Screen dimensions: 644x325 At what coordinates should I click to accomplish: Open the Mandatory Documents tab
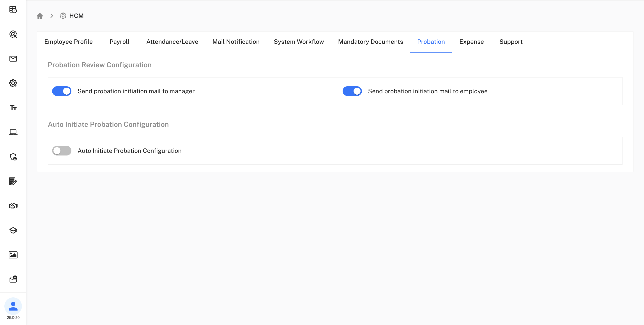pyautogui.click(x=370, y=42)
